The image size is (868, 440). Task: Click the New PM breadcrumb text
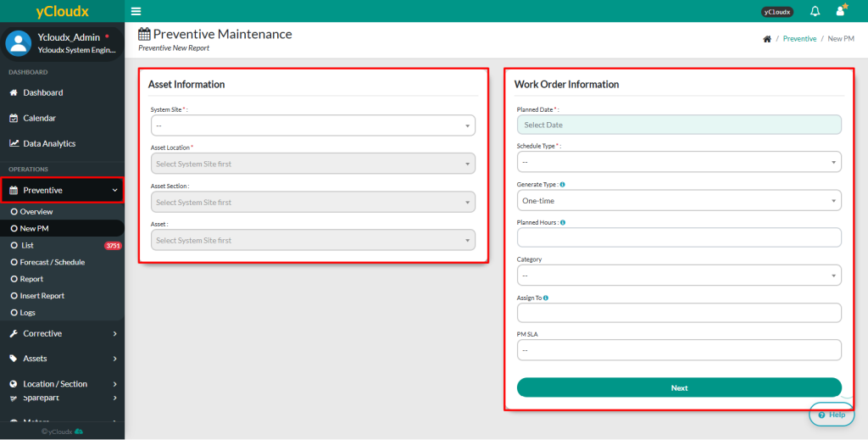[841, 39]
